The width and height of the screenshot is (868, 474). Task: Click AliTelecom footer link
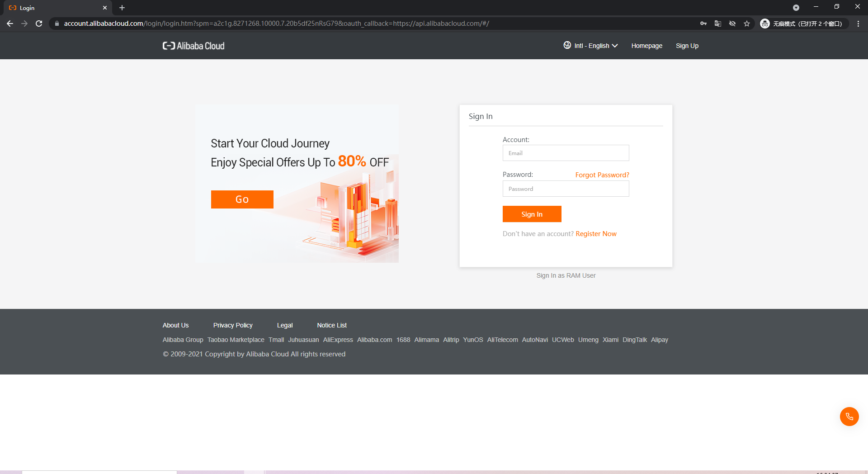502,340
